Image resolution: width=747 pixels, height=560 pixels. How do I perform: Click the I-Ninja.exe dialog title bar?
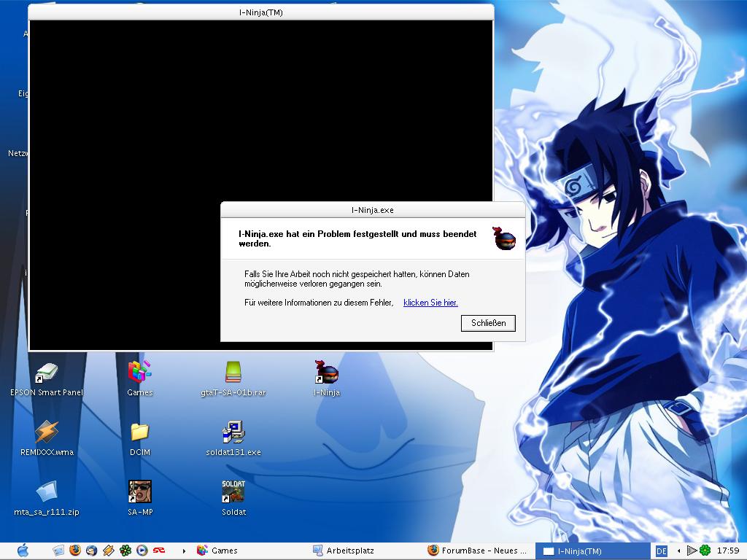tap(373, 210)
